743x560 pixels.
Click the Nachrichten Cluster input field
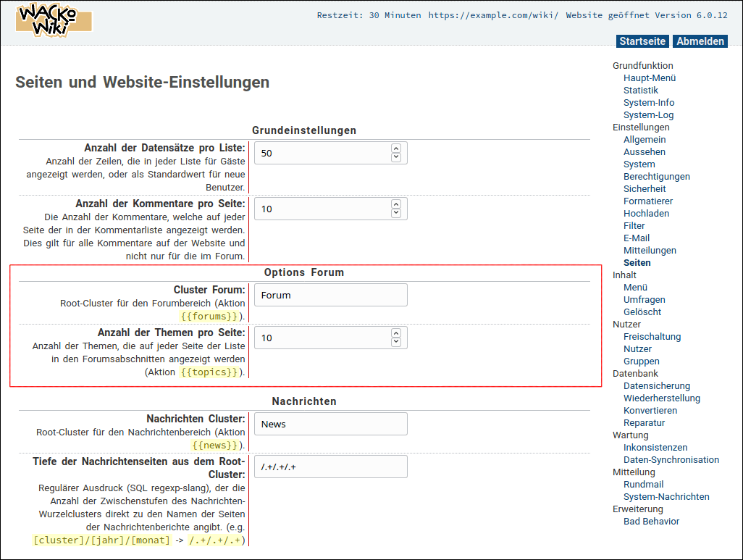click(330, 424)
